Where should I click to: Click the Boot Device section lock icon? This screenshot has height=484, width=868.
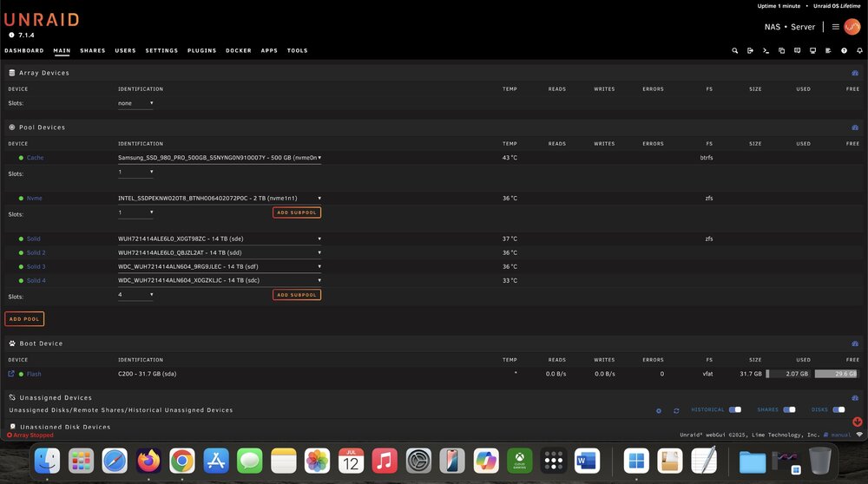855,343
